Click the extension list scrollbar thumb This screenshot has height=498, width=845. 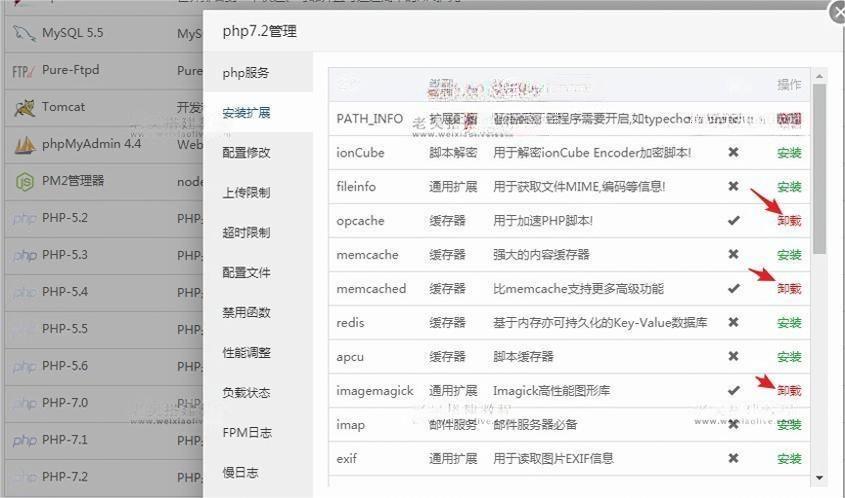[820, 169]
